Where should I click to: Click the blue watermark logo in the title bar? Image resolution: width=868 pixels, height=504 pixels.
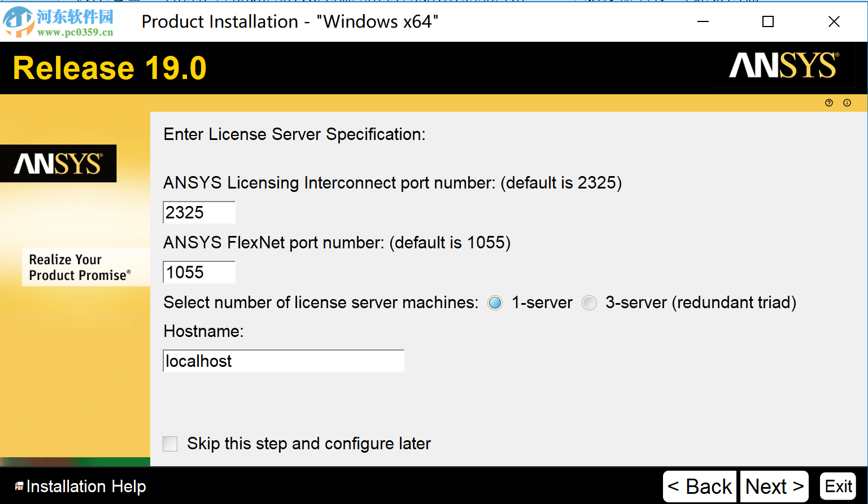coord(18,21)
